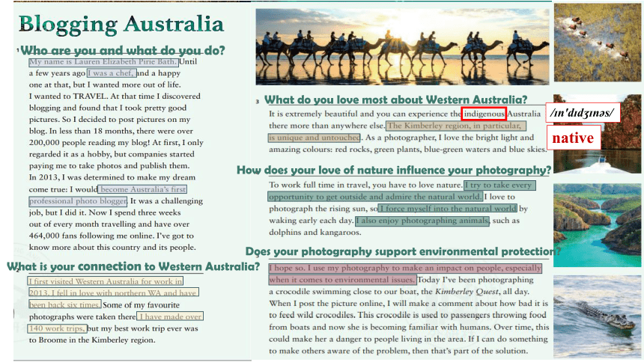
Task: Click the text 'to Broome in the Kimberley region.'
Action: [x=92, y=340]
